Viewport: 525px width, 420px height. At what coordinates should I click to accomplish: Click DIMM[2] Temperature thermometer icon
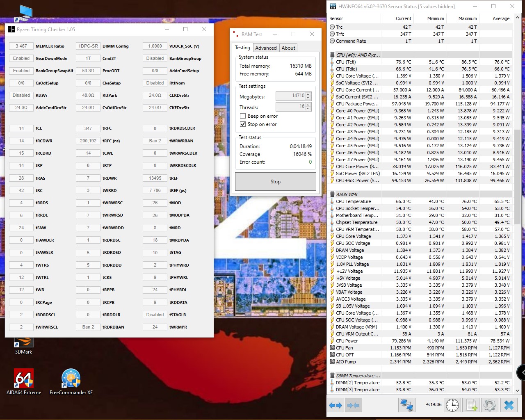332,383
